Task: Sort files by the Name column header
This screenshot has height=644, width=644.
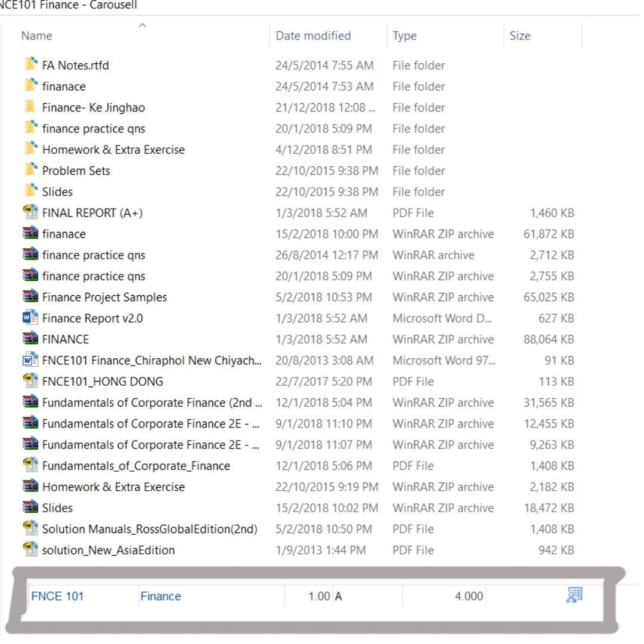Action: (37, 36)
